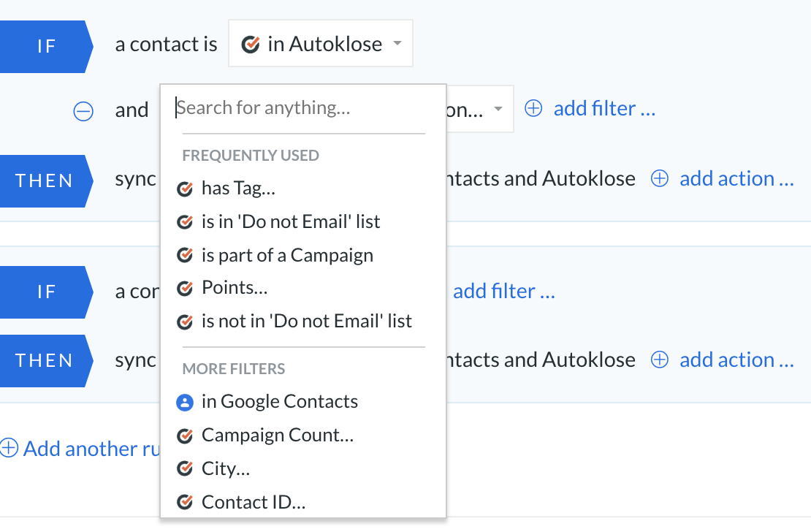
Task: Click plus icon of 'Add another rule'
Action: (9, 448)
